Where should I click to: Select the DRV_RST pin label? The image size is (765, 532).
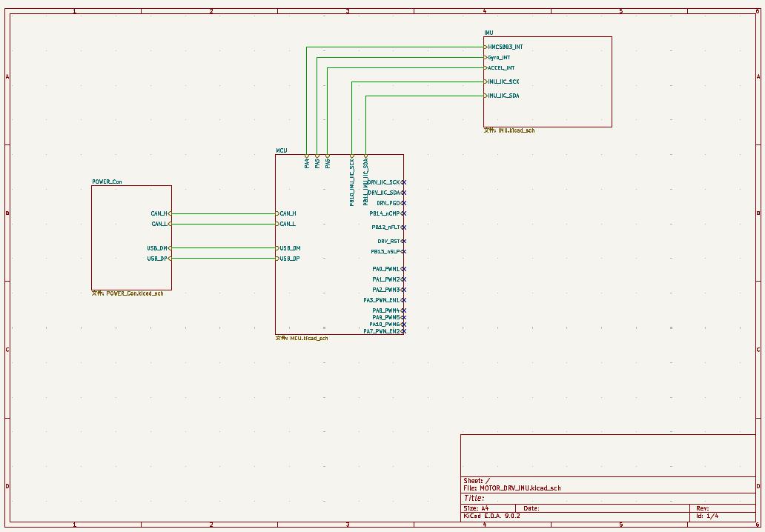389,242
